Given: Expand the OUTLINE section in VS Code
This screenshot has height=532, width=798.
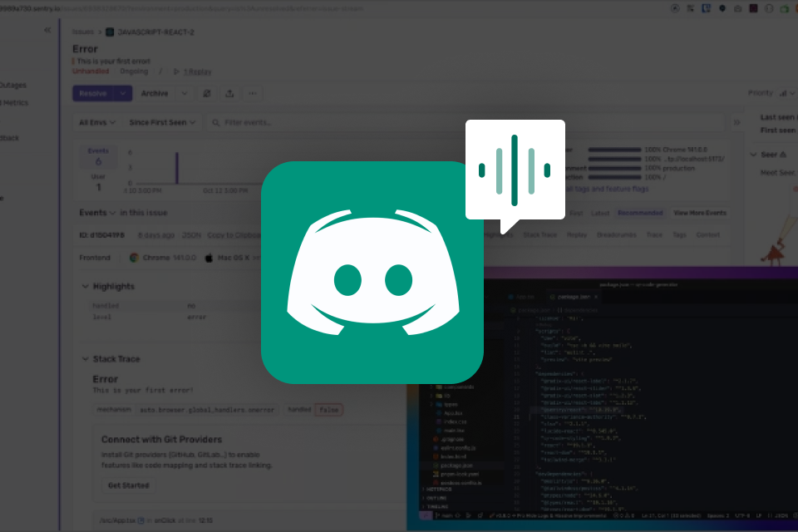Looking at the screenshot, I should pos(433,498).
